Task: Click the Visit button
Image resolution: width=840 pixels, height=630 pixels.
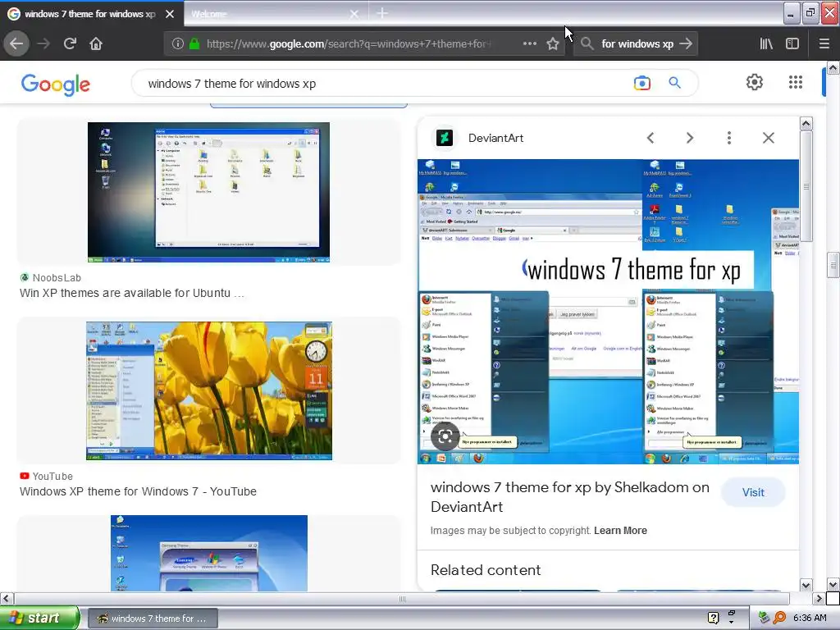Action: click(x=753, y=492)
